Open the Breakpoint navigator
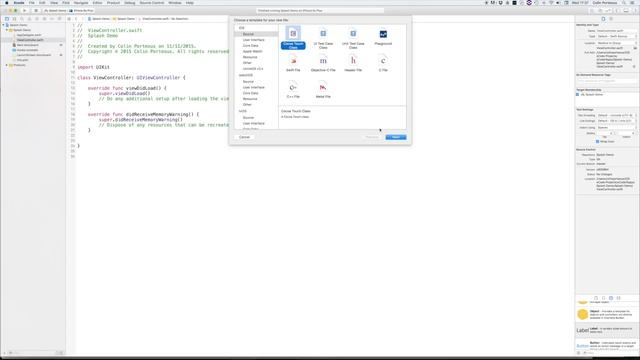Image resolution: width=640 pixels, height=360 pixels. [52, 19]
